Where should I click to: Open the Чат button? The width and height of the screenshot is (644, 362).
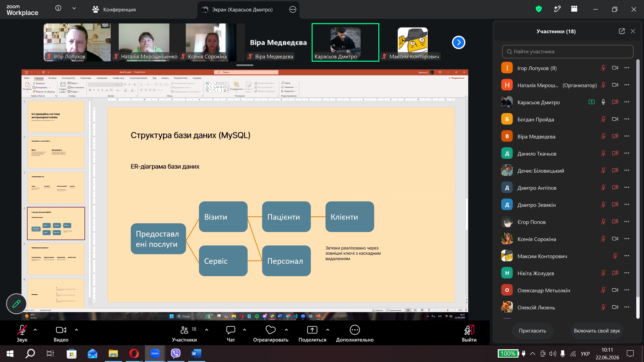tap(231, 333)
